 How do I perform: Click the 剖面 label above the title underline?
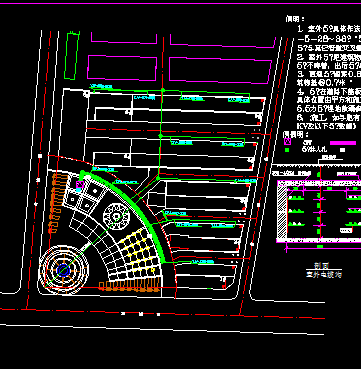[x=322, y=265]
